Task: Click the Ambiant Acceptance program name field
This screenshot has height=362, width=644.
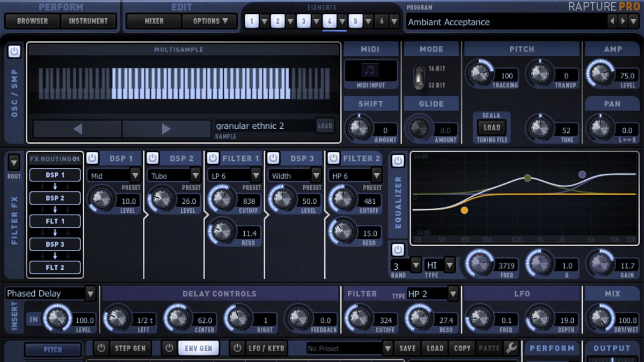Action: coord(483,22)
